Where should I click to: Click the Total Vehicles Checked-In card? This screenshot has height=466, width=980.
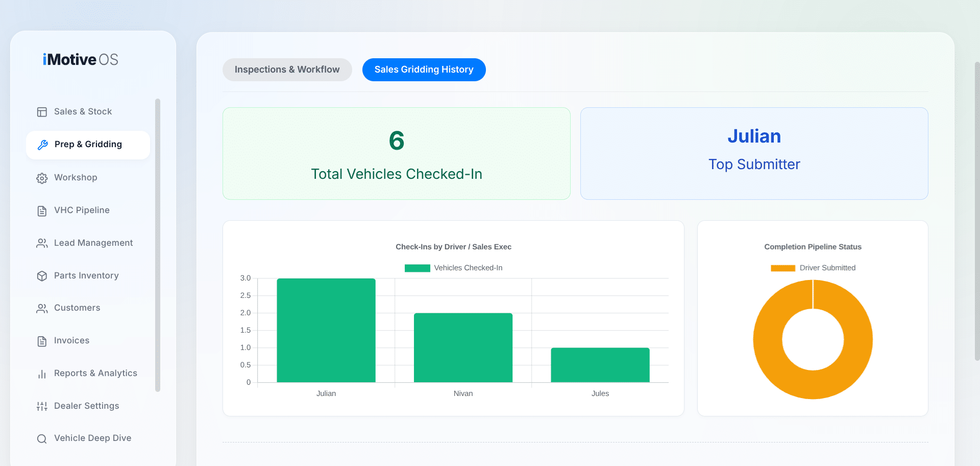[x=396, y=153]
